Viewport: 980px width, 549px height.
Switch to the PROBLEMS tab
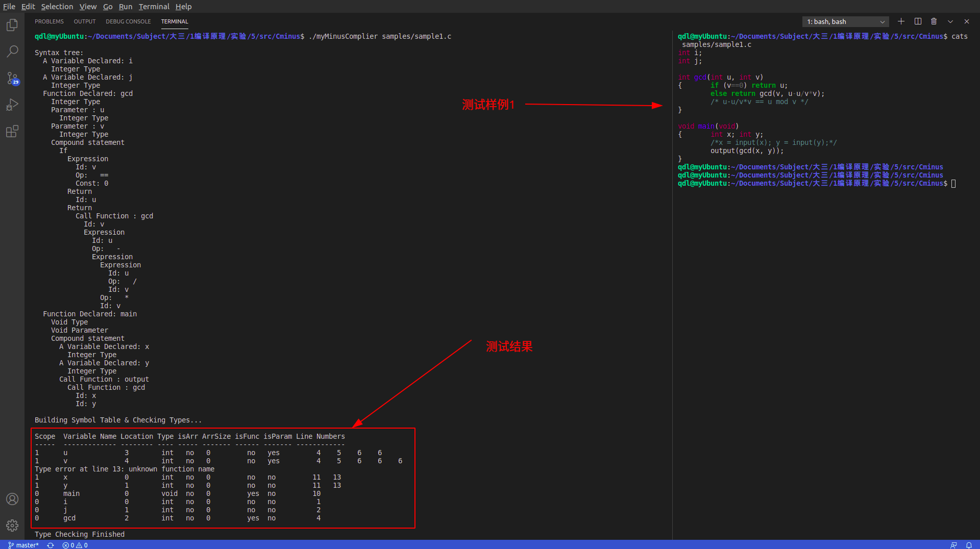tap(49, 21)
